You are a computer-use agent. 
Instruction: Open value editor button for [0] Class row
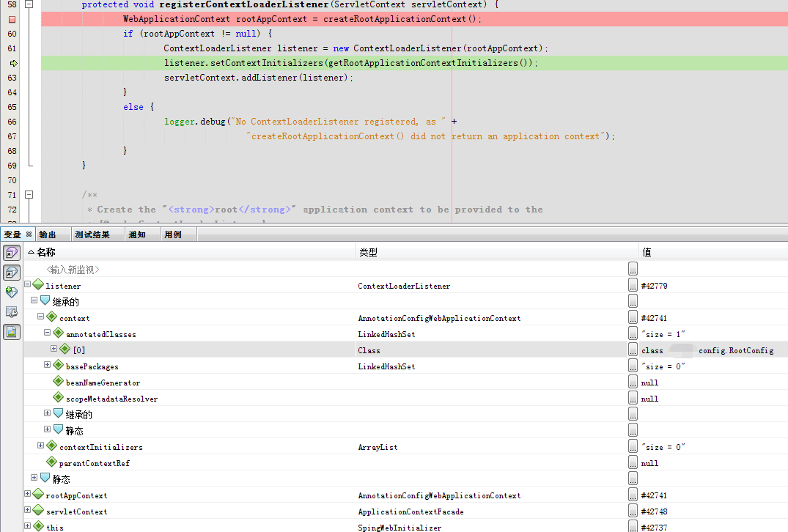(x=633, y=349)
